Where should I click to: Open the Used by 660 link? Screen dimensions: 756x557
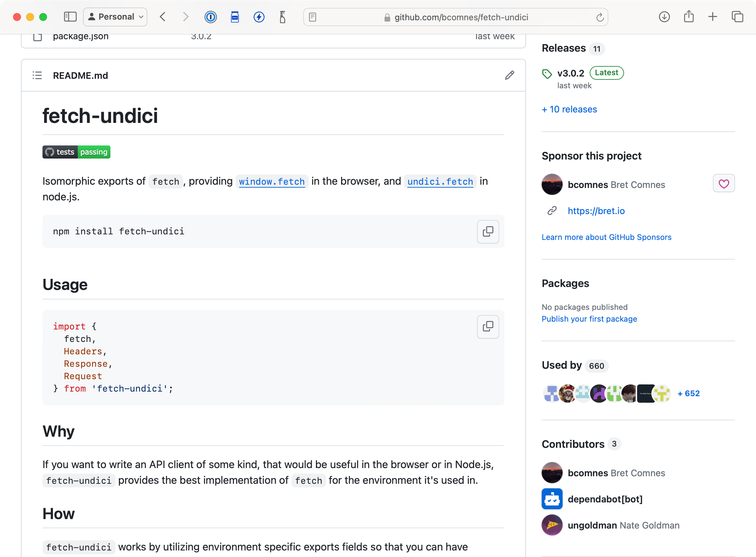(x=575, y=365)
